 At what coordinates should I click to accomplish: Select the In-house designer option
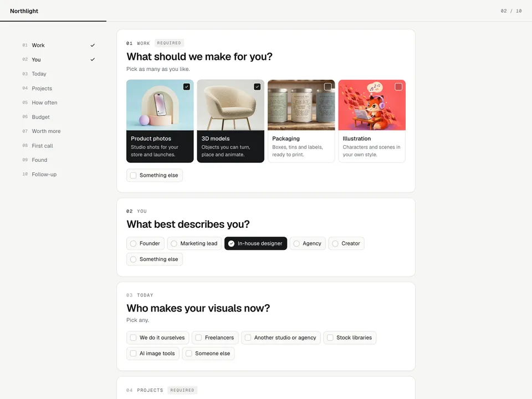point(255,244)
